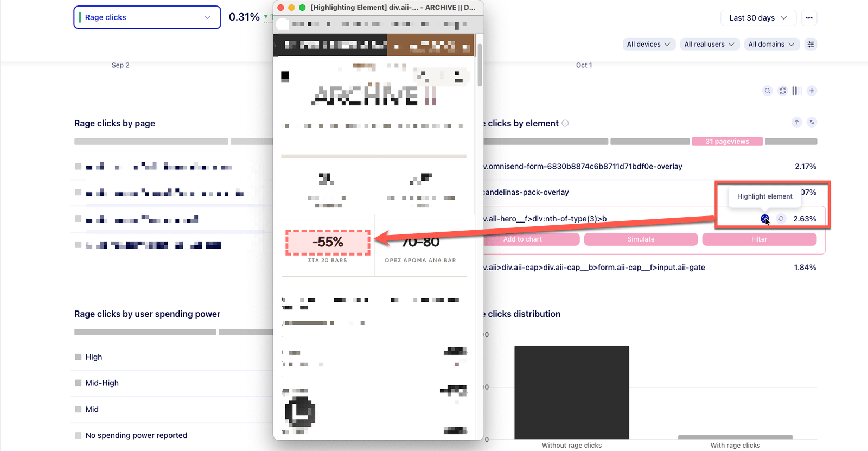
Task: Click the info icon next to clicks by element
Action: coord(565,123)
